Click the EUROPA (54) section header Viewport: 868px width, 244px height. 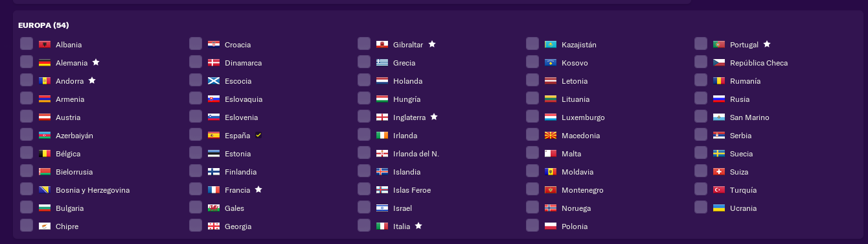point(43,25)
